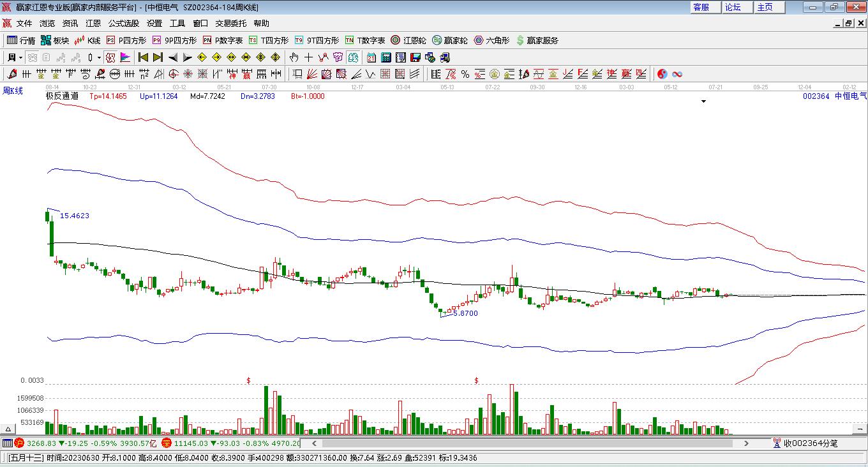868x467 pixels.
Task: Open the calendar icon in toolbar
Action: pos(371,57)
